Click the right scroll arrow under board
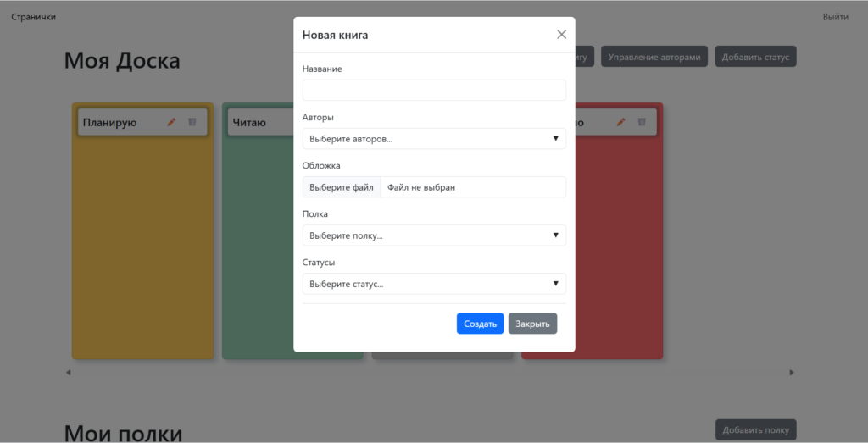 click(x=792, y=373)
